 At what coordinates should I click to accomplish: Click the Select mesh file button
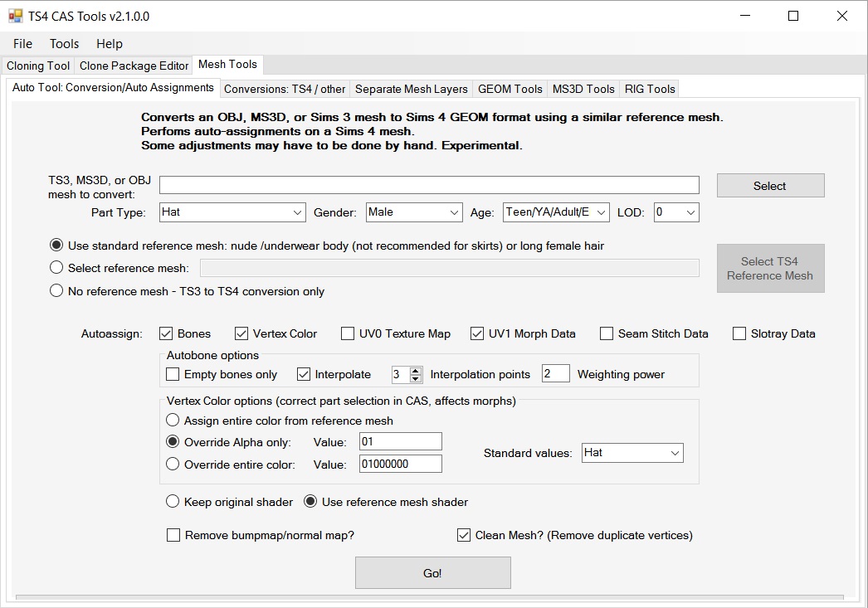770,186
